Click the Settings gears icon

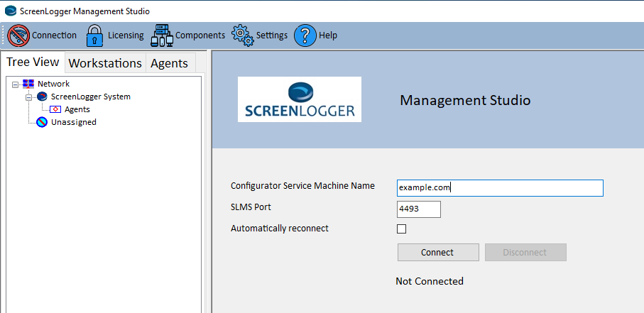(x=243, y=35)
